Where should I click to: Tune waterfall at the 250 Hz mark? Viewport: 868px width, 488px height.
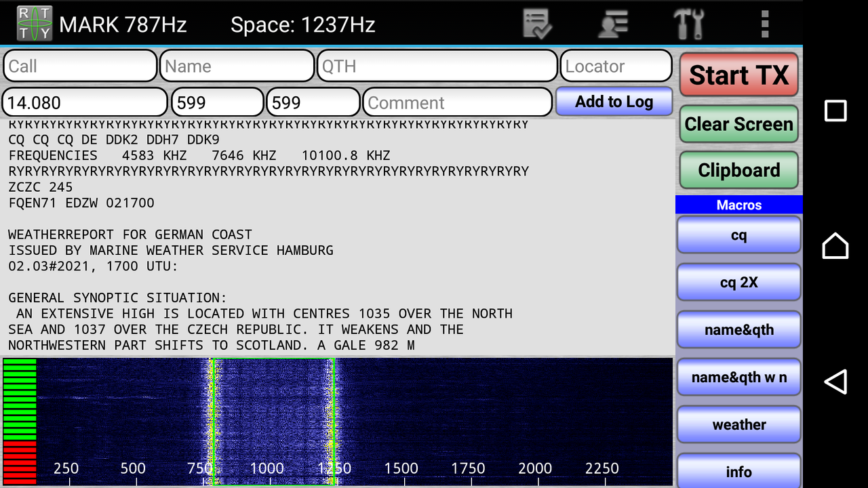point(66,468)
